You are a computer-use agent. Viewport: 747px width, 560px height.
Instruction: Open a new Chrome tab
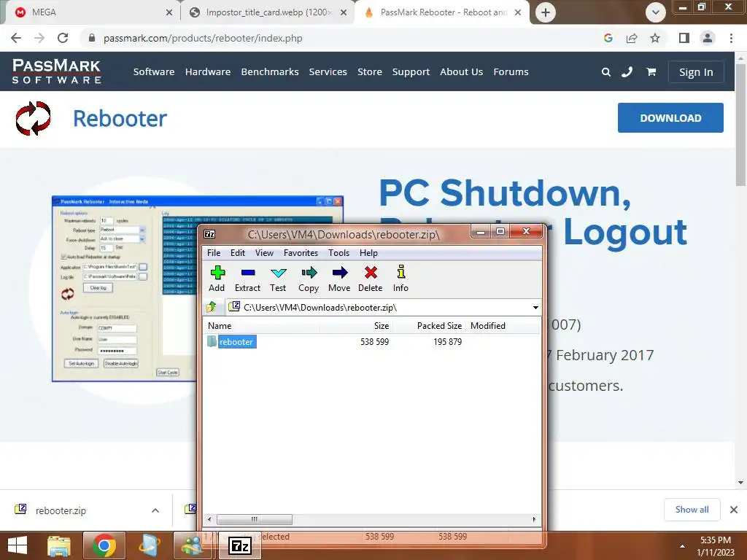point(546,12)
